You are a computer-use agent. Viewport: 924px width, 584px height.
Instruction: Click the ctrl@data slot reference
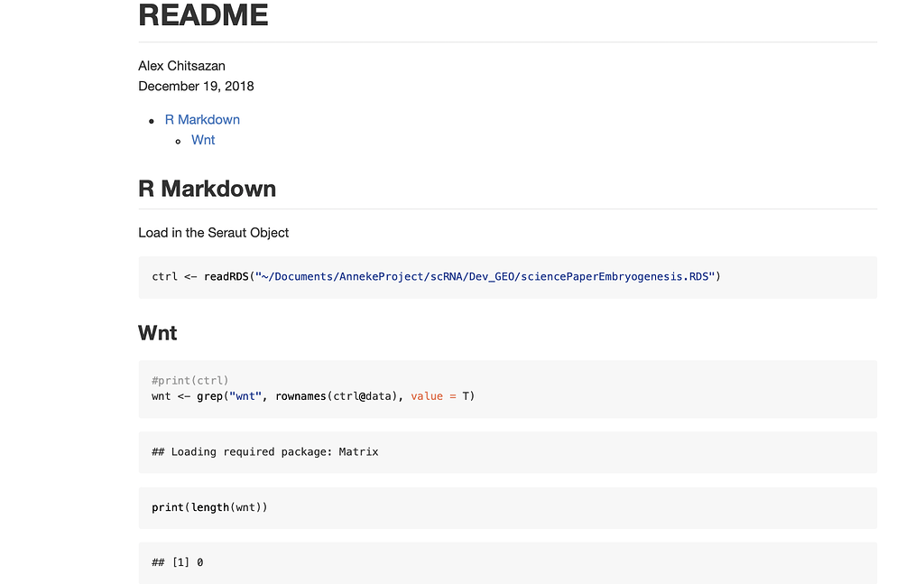pyautogui.click(x=354, y=395)
